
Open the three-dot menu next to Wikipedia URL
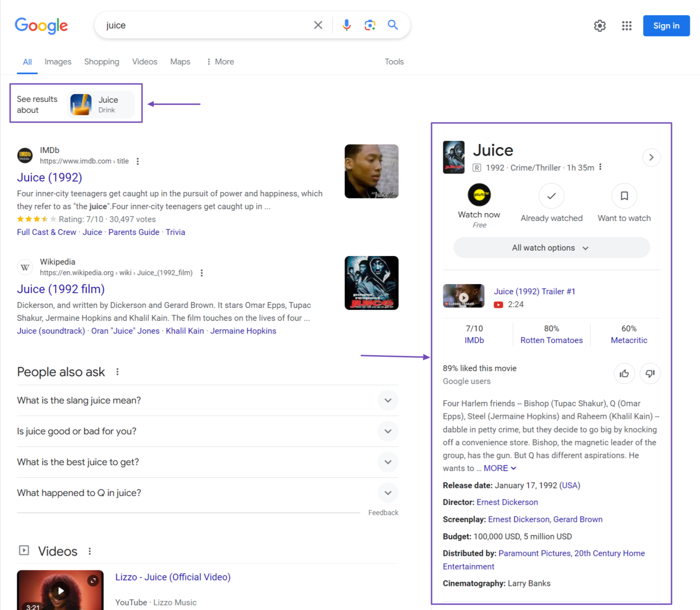tap(201, 272)
